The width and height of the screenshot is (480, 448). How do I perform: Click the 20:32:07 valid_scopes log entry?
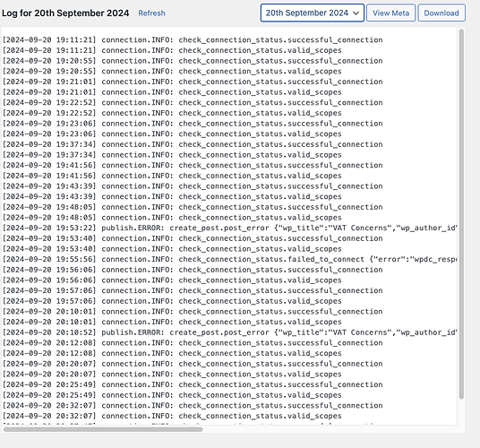pyautogui.click(x=172, y=416)
